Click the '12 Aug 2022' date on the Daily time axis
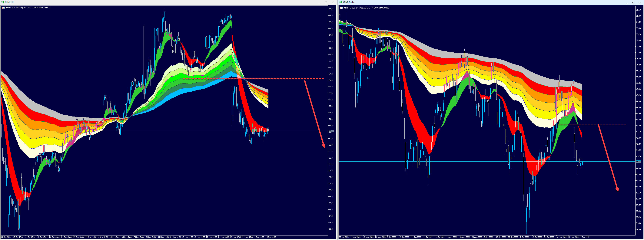Image resolution: width=644 pixels, height=240 pixels. click(x=465, y=237)
